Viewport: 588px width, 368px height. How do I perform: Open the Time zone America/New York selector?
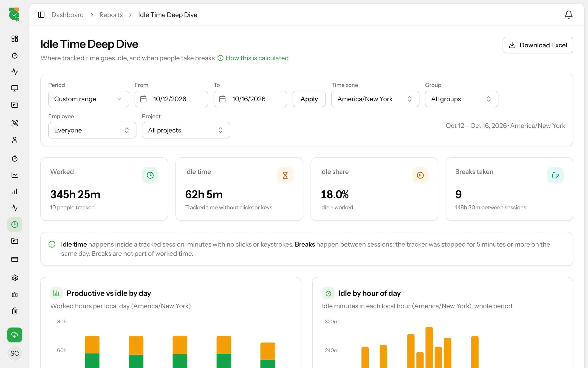375,99
